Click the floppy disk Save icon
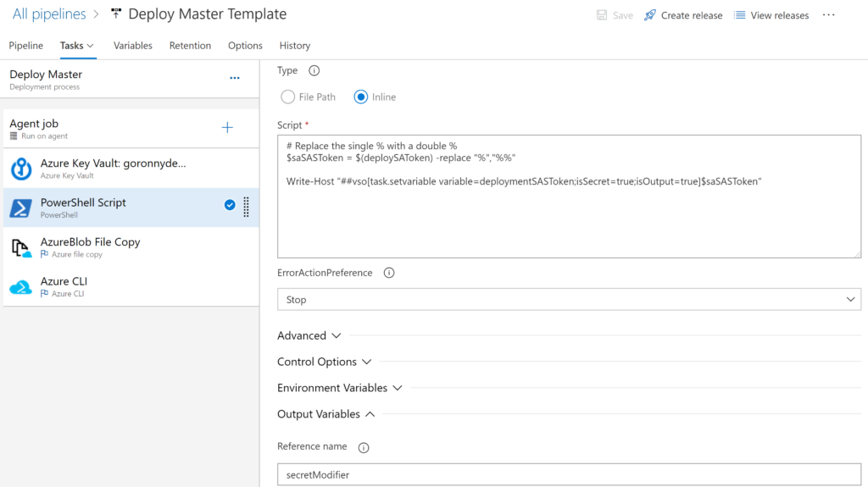Image resolution: width=868 pixels, height=487 pixels. pyautogui.click(x=602, y=15)
